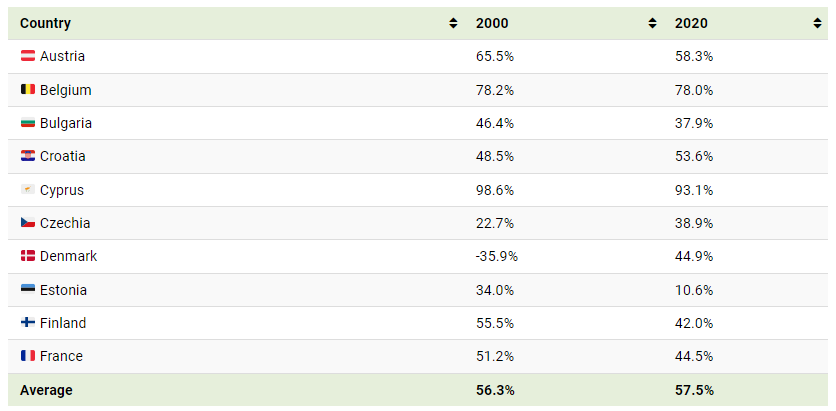
Task: Sort by the 2000 column arrows
Action: tap(652, 23)
